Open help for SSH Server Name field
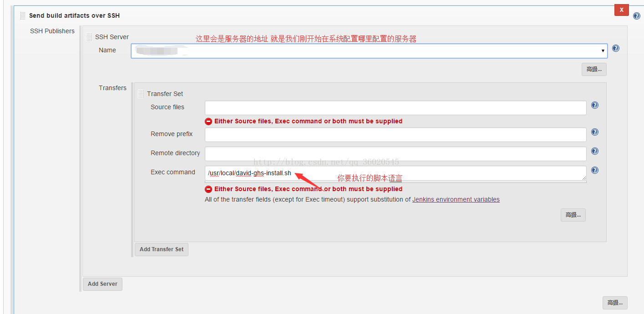The image size is (644, 314). tap(616, 48)
